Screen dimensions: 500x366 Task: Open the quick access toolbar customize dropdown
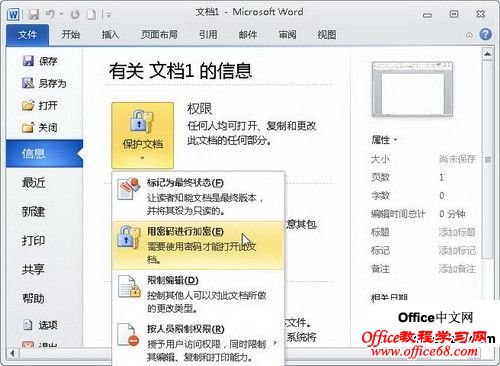click(x=108, y=14)
